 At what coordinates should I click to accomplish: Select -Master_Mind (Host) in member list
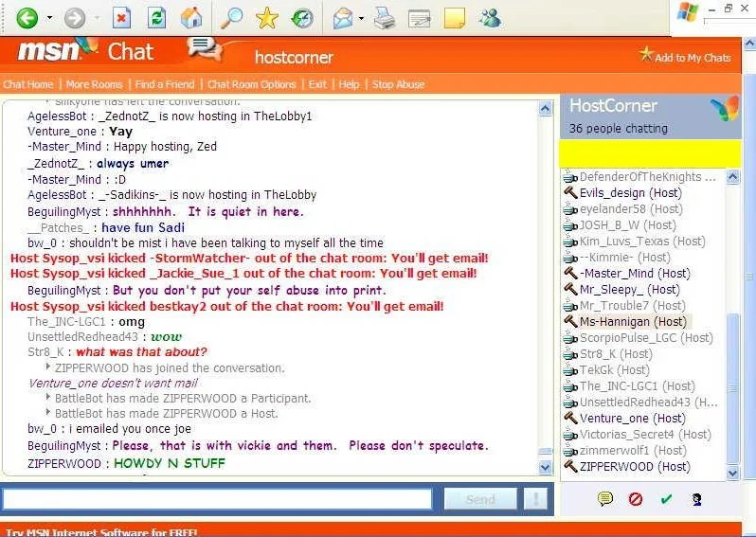(x=635, y=274)
